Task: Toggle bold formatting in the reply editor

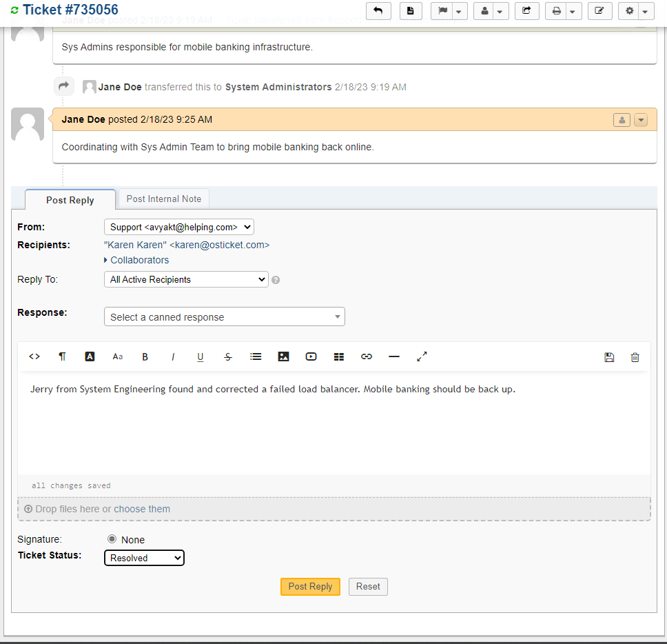Action: (x=145, y=356)
